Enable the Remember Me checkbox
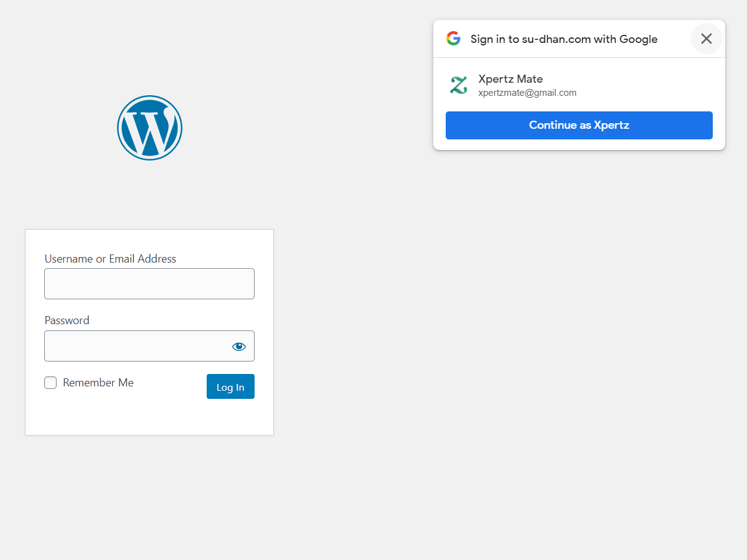 50,383
